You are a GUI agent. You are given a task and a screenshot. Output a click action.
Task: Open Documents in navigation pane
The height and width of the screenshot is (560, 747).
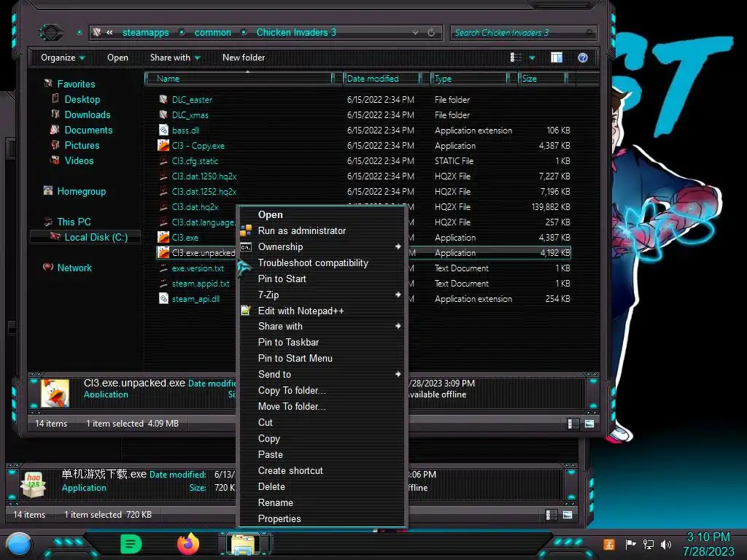88,130
